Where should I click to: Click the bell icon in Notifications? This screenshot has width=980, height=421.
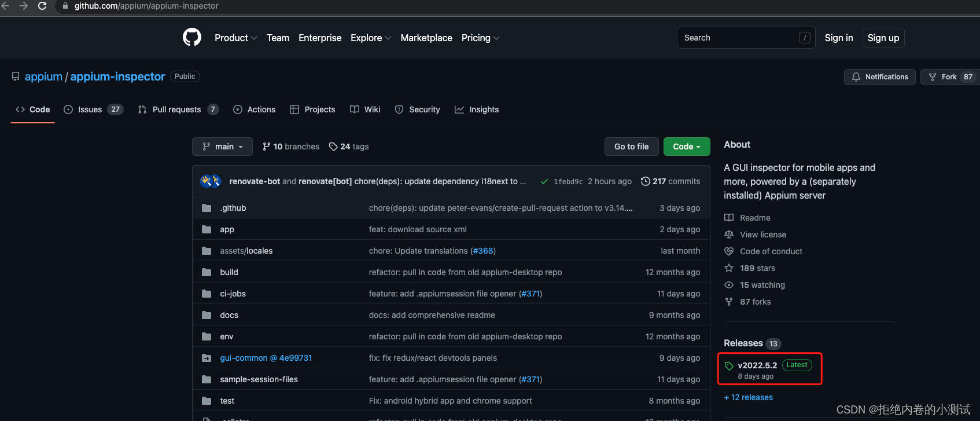(856, 77)
